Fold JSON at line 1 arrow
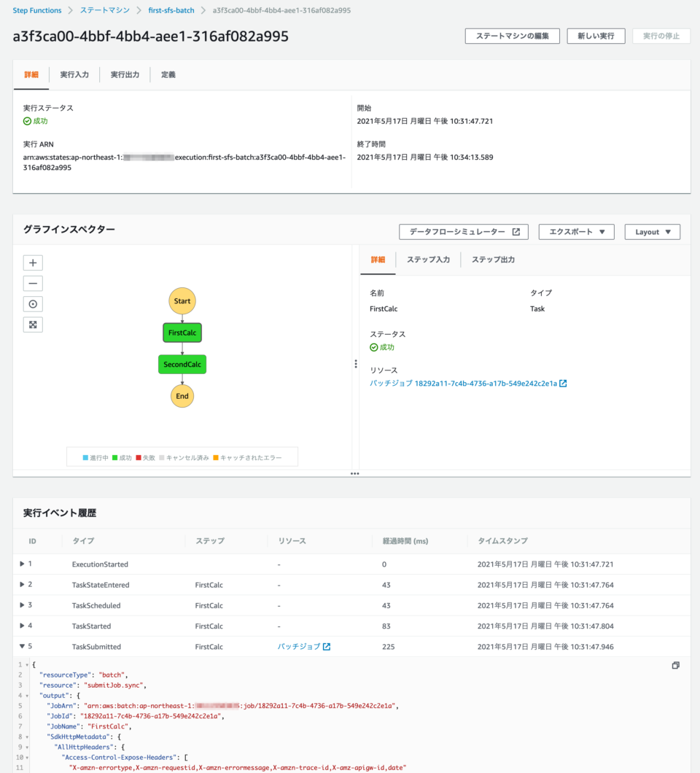Screen dimensions: 700x773 27,665
